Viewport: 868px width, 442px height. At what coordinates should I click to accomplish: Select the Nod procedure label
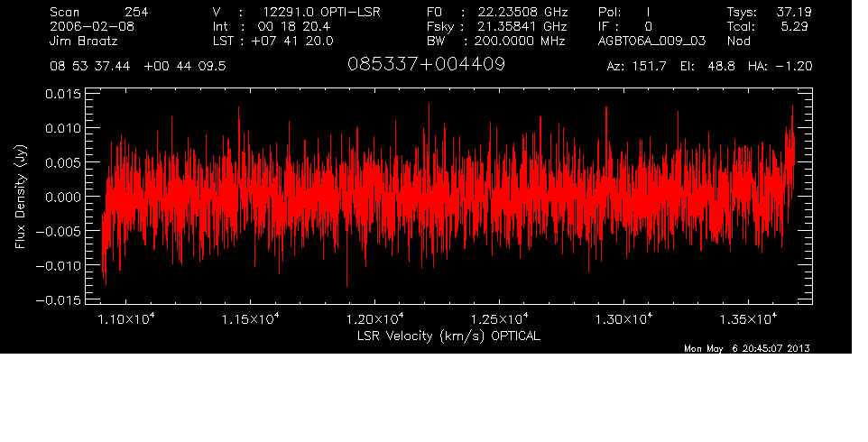click(738, 41)
